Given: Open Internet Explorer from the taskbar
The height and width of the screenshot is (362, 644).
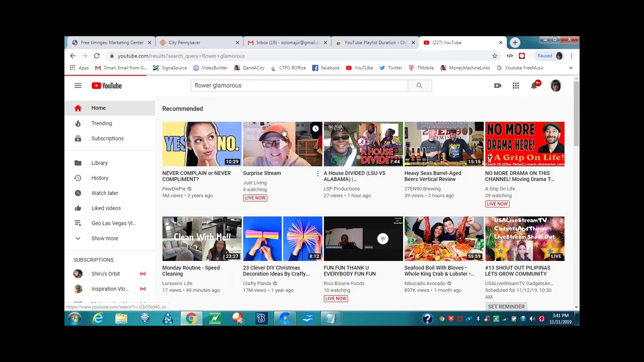Looking at the screenshot, I should [x=98, y=318].
